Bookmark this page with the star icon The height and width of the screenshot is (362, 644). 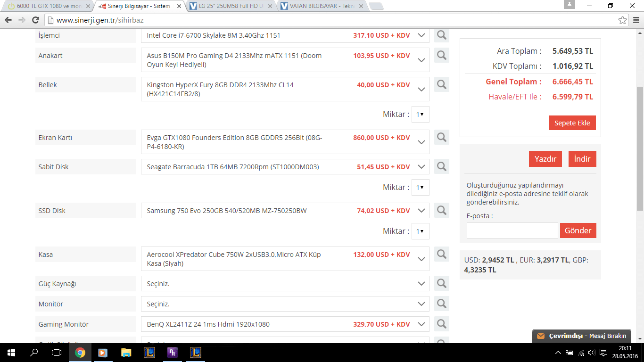coord(623,20)
